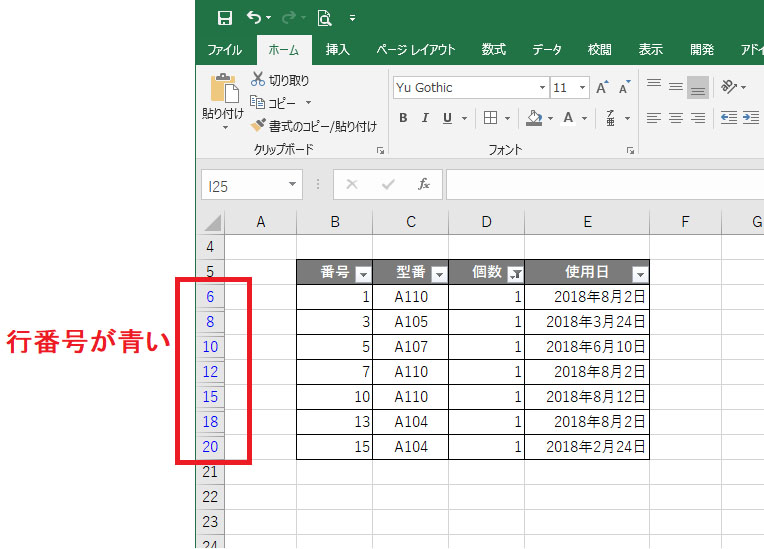
Task: Apply fill color with paint bucket
Action: coord(534,118)
